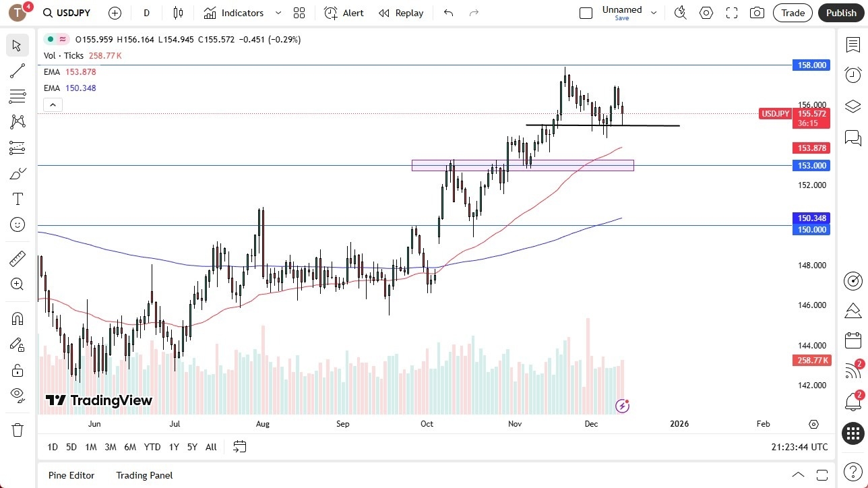Start bar Replay mode
This screenshot has width=868, height=488.
click(x=400, y=13)
